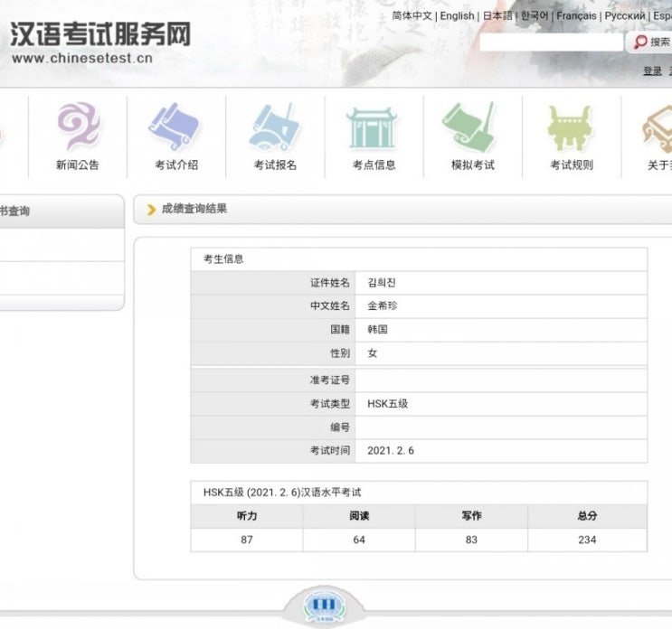Open the 考试报名 blue scroll icon

(x=274, y=127)
